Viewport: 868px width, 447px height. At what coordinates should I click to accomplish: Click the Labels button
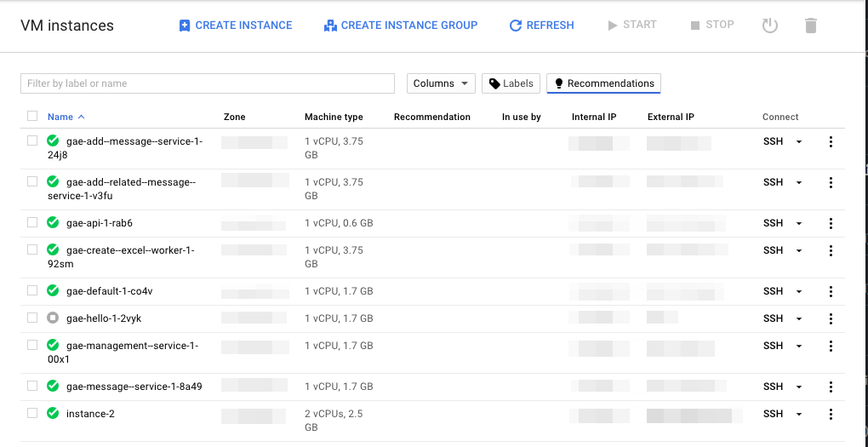(x=511, y=83)
